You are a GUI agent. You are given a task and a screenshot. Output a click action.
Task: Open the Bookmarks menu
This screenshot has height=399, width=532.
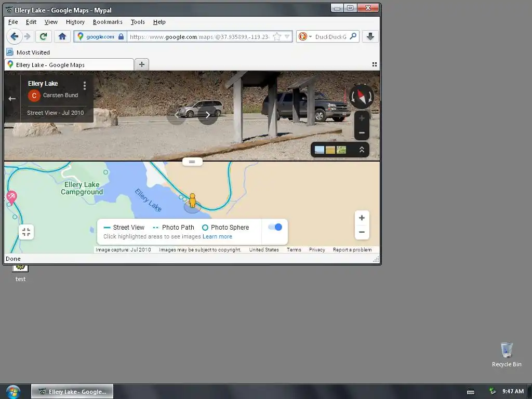click(x=108, y=22)
